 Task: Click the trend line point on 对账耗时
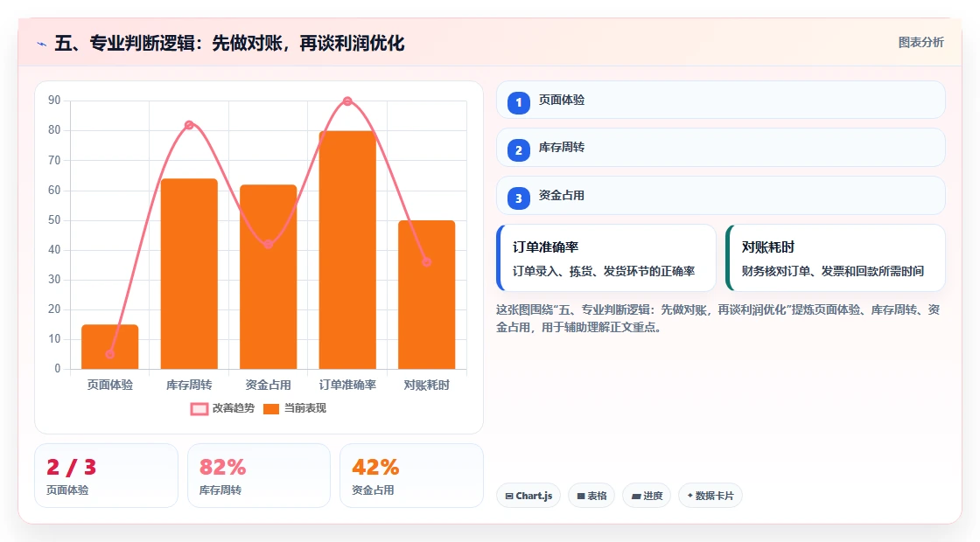pyautogui.click(x=427, y=262)
